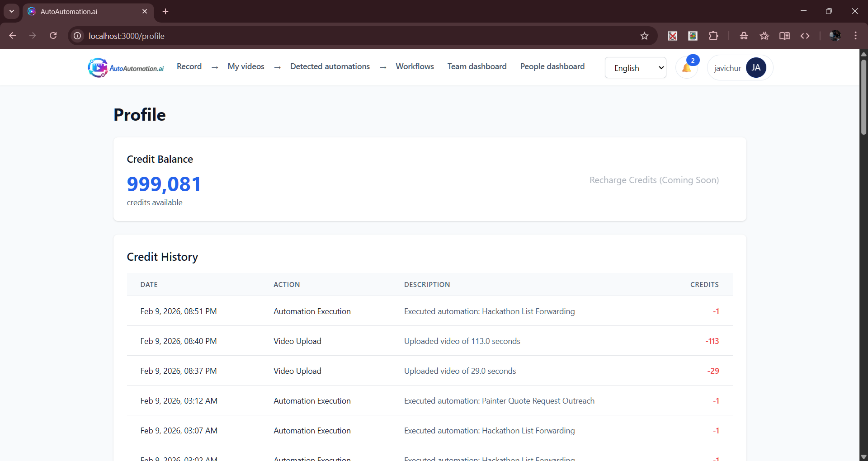Click Recharge Credits (Coming Soon)
Viewport: 868px width, 461px height.
(654, 180)
